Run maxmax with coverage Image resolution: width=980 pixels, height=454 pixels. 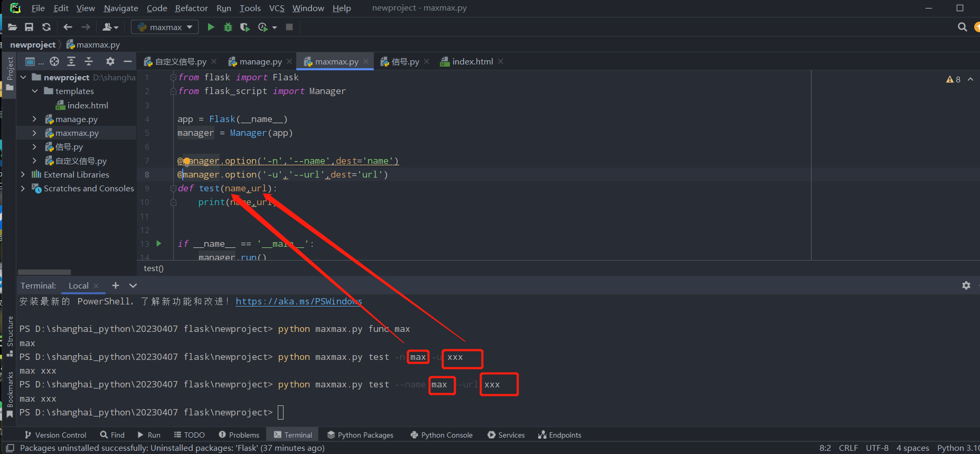[x=244, y=27]
